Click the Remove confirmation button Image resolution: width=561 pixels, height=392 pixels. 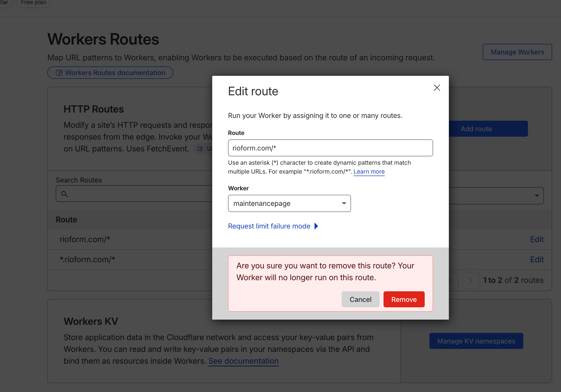pos(404,299)
